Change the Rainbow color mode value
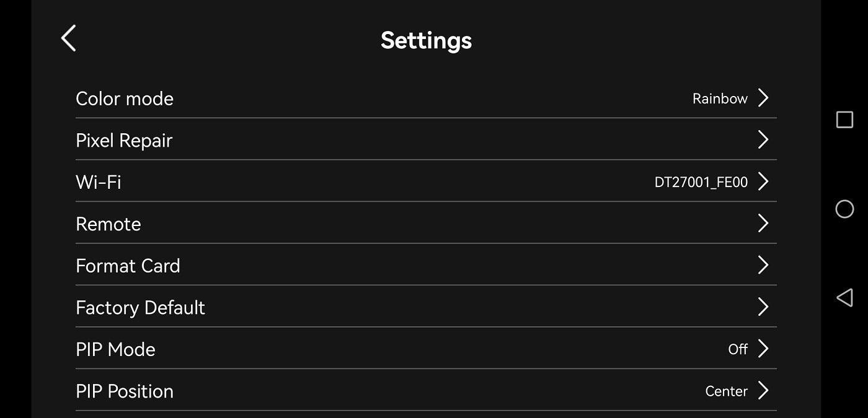The width and height of the screenshot is (868, 418). tap(720, 98)
